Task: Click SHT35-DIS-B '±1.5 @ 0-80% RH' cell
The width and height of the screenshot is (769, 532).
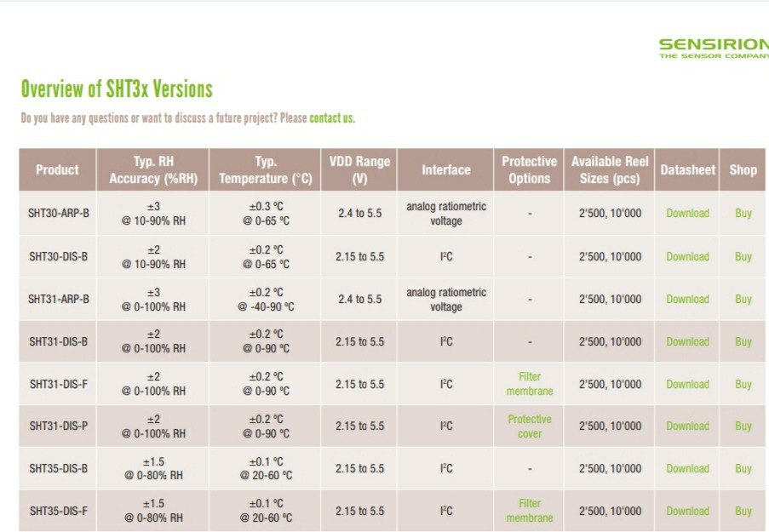Action: (x=153, y=468)
